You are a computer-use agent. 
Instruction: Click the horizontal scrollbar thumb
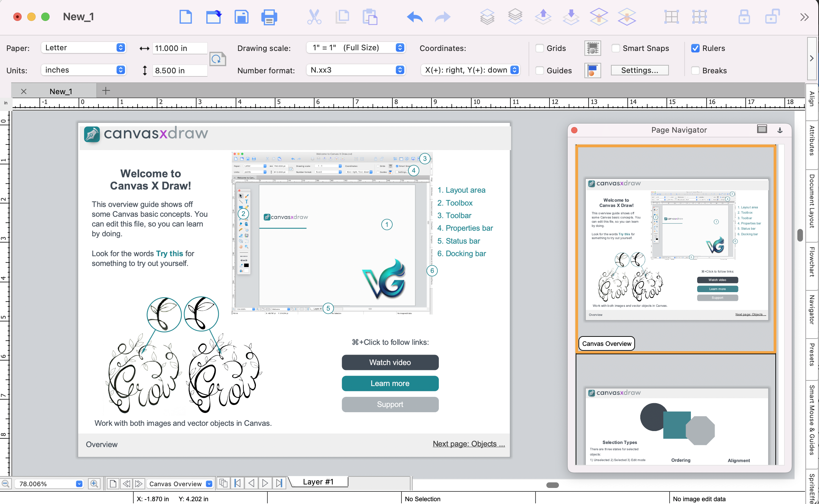click(552, 485)
